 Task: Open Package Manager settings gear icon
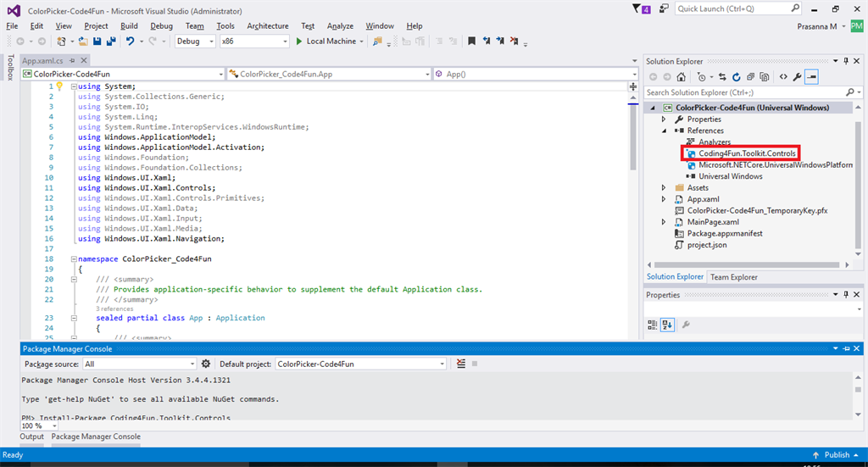(206, 364)
